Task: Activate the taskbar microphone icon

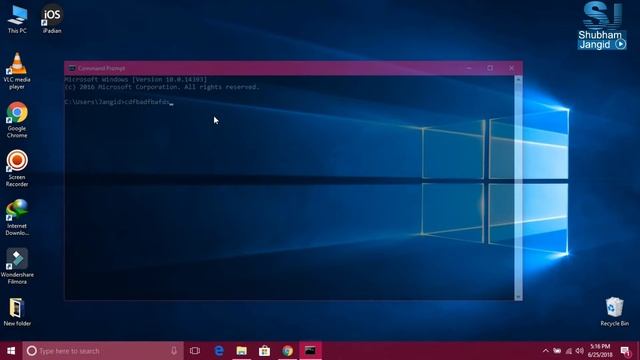Action: pos(174,351)
